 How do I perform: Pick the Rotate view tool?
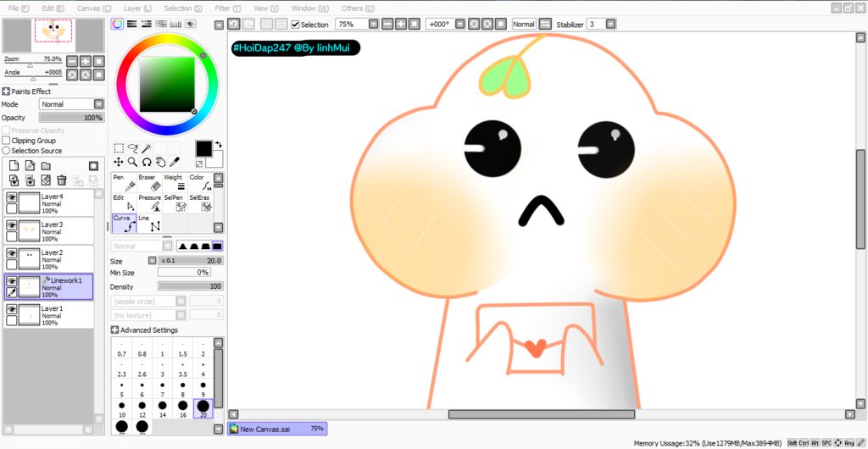coord(147,162)
